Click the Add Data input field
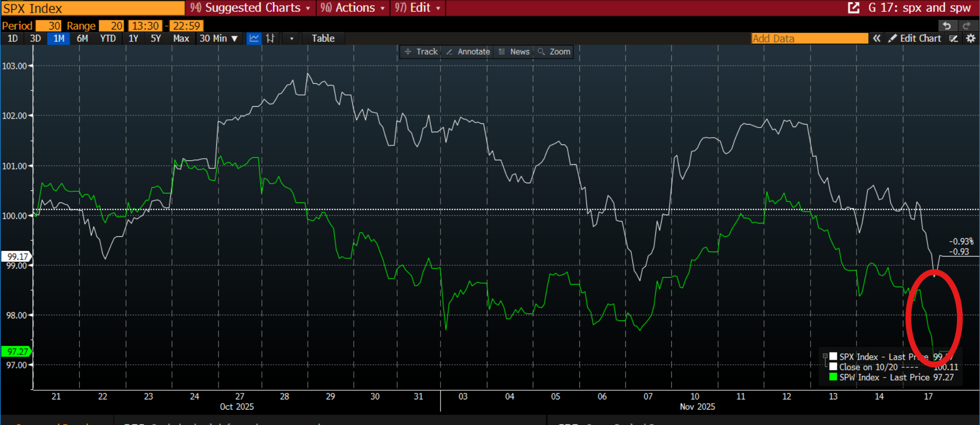 809,38
